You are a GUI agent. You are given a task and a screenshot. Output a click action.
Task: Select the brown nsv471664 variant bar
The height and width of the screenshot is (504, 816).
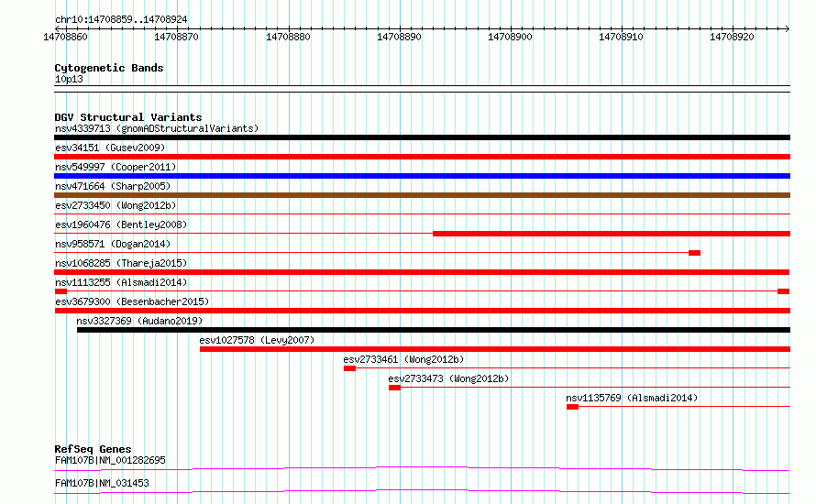422,195
